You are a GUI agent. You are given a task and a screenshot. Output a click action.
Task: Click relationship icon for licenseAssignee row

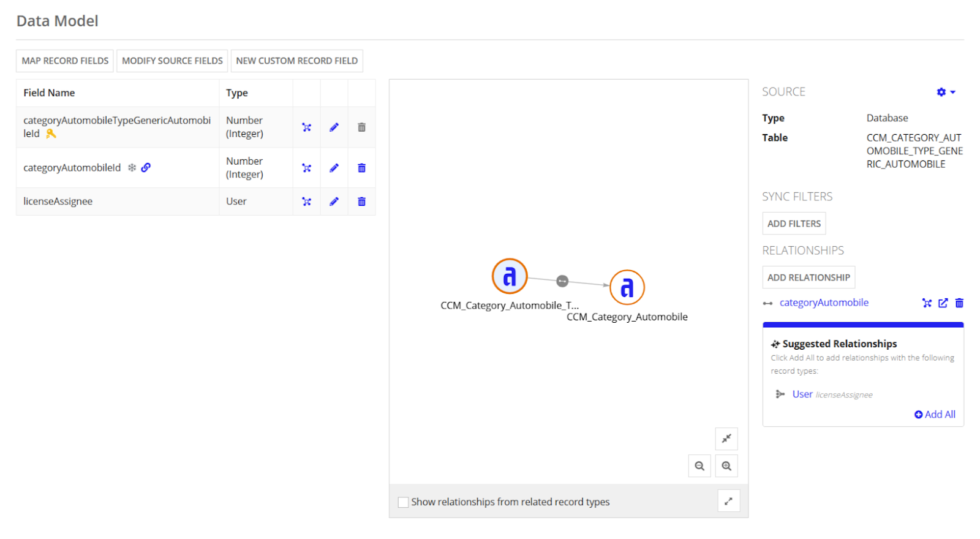(307, 202)
